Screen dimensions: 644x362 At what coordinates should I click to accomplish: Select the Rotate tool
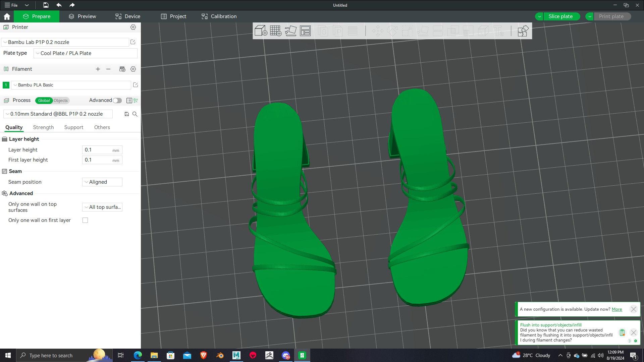392,31
